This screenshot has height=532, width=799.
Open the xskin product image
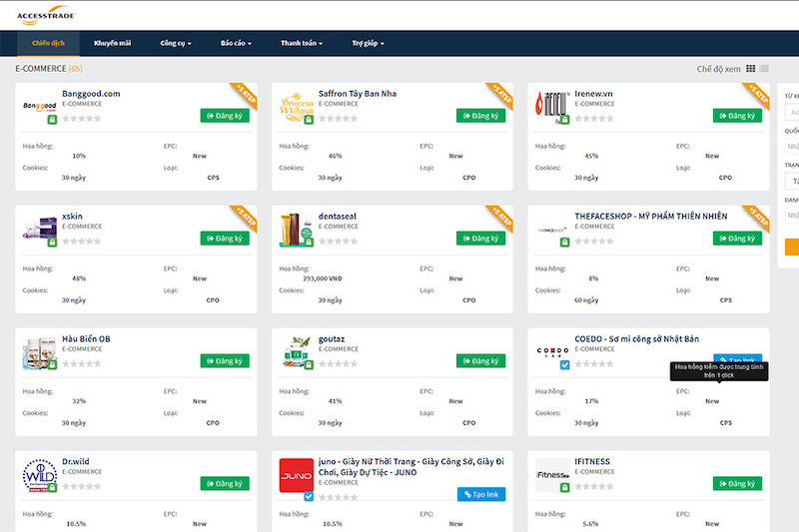(x=40, y=230)
